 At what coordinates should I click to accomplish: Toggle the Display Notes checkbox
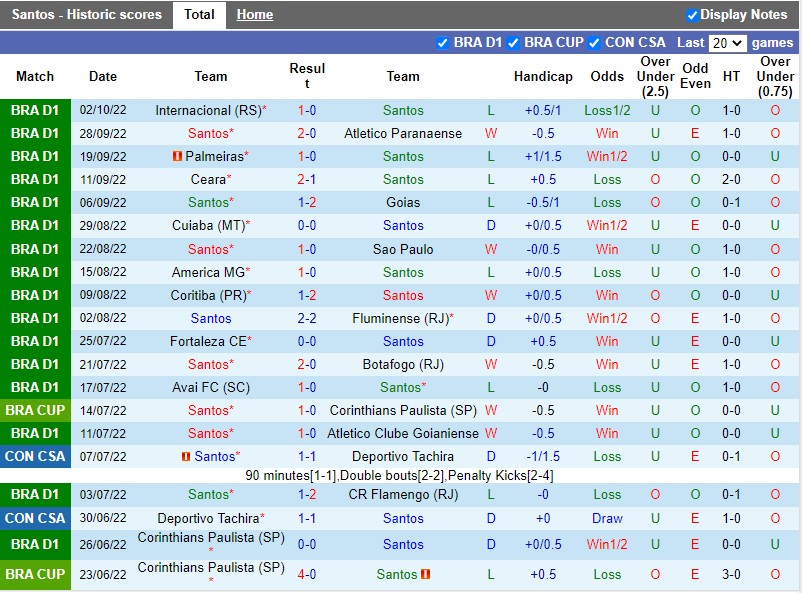pos(692,15)
